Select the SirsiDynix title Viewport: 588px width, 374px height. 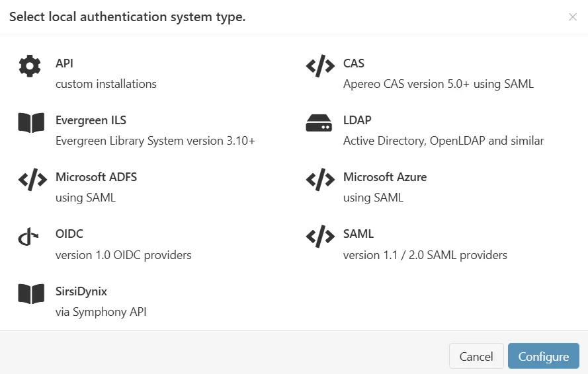coord(81,291)
